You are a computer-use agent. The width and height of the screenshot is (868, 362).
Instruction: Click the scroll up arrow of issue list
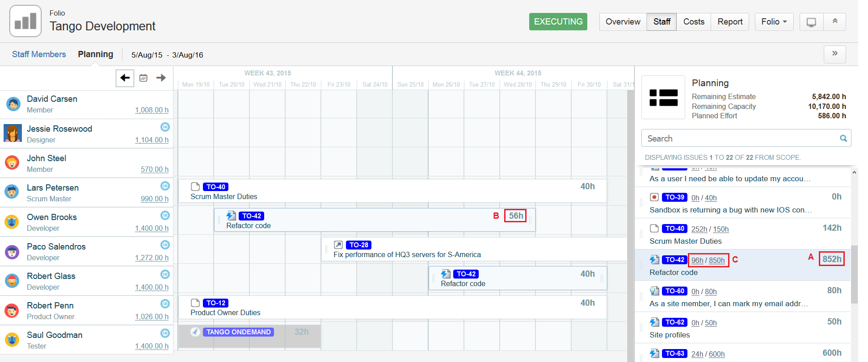pyautogui.click(x=854, y=172)
